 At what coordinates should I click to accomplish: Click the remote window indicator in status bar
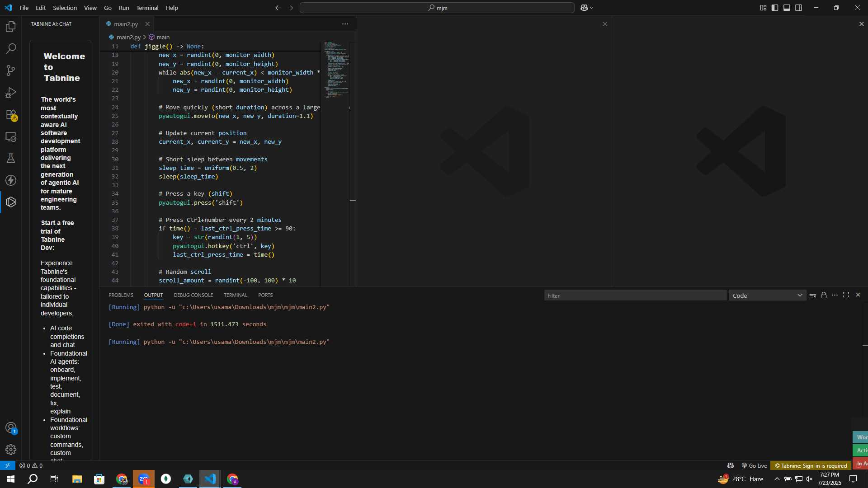click(x=8, y=465)
